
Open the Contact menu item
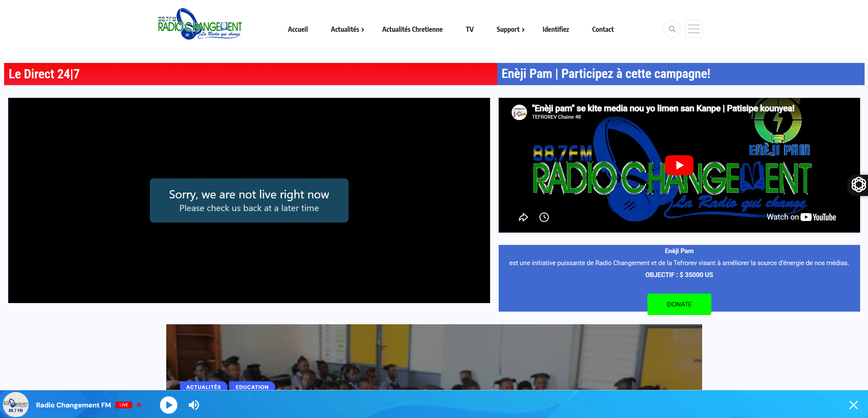603,29
